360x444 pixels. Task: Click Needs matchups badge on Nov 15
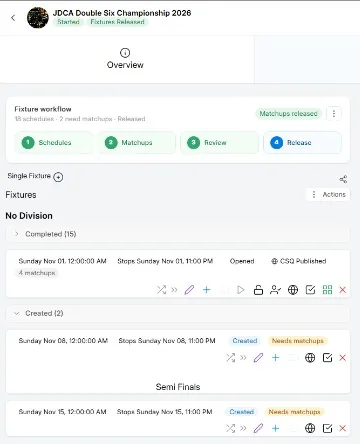coord(294,412)
